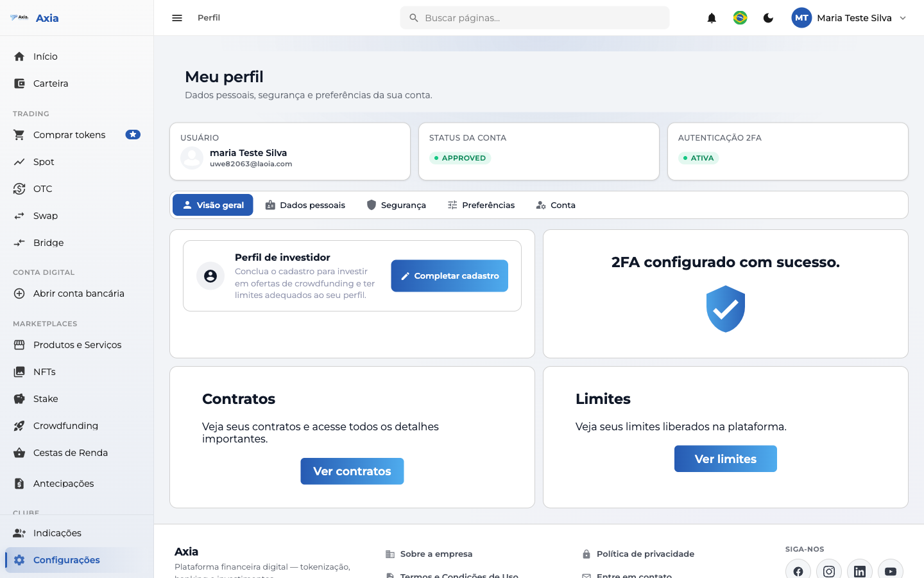Open the Facebook social icon
The width and height of the screenshot is (924, 578).
tap(798, 571)
